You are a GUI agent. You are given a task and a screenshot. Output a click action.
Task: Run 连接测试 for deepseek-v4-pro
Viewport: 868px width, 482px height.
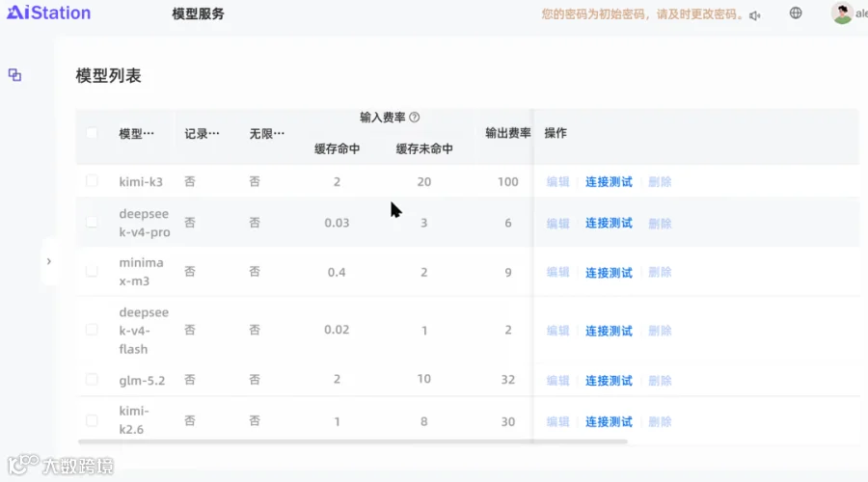click(x=609, y=223)
